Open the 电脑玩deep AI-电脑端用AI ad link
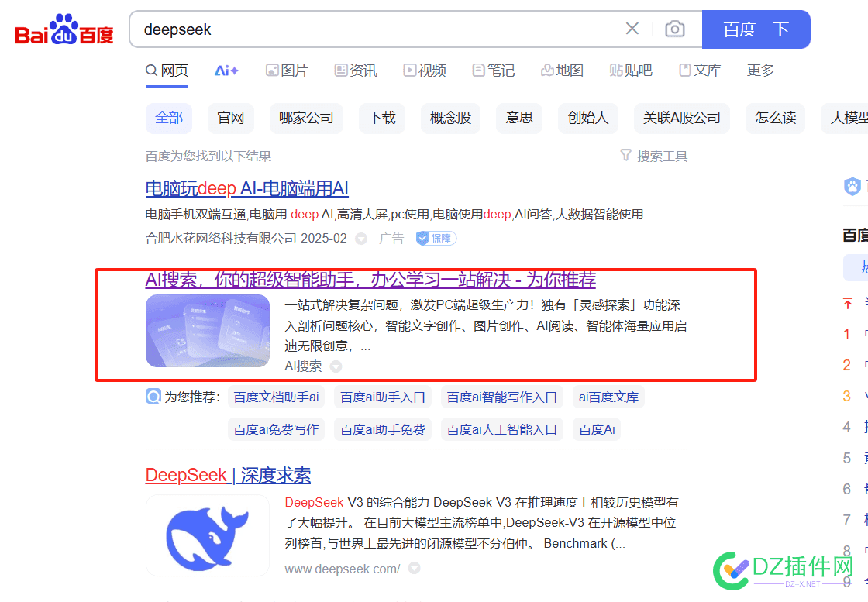The image size is (868, 602). [x=247, y=189]
